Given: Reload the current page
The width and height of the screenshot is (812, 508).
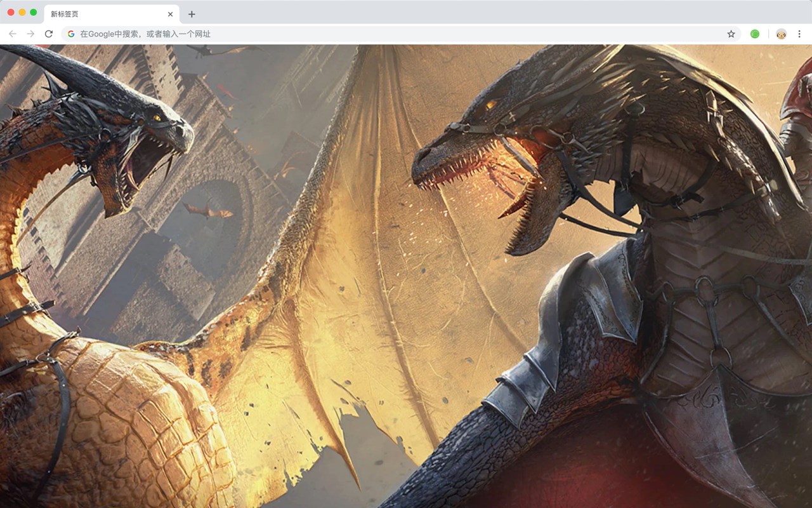Looking at the screenshot, I should click(x=49, y=34).
